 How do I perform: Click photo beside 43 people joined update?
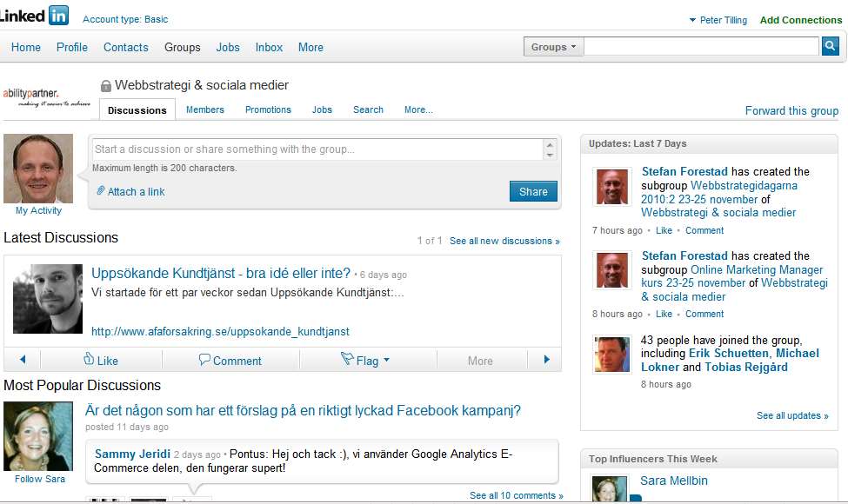pyautogui.click(x=611, y=355)
